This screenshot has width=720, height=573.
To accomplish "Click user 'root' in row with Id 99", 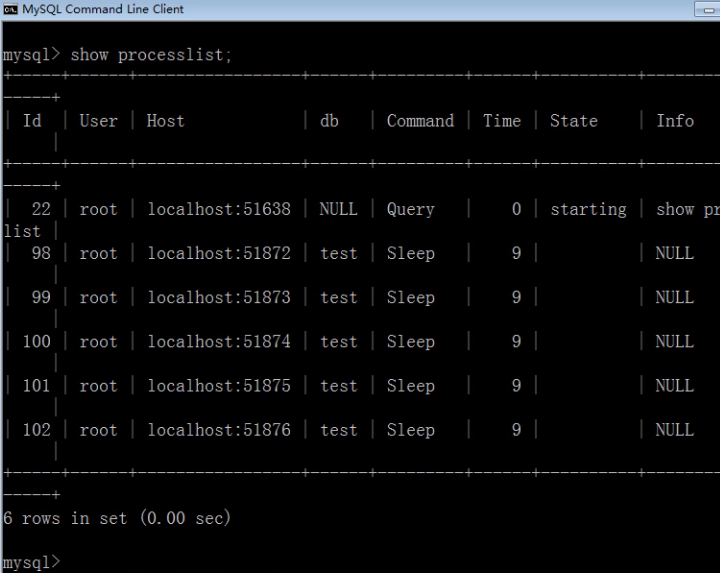I will (x=98, y=298).
